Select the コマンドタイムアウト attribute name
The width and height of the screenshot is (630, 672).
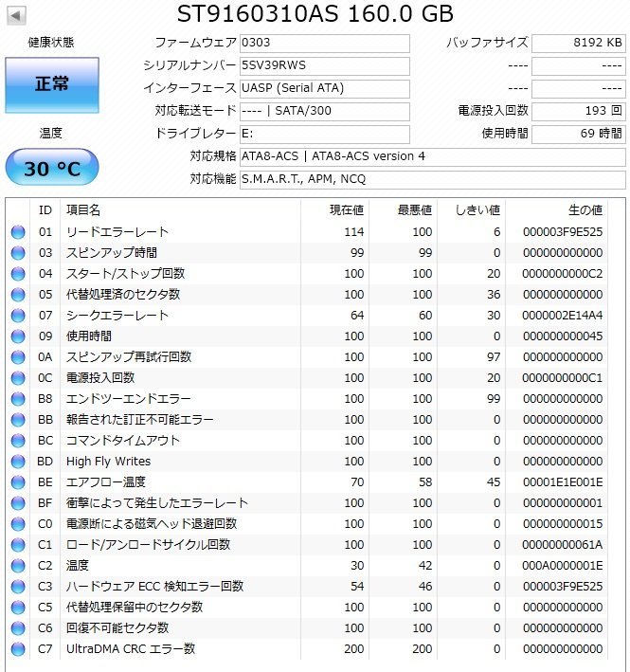[123, 441]
